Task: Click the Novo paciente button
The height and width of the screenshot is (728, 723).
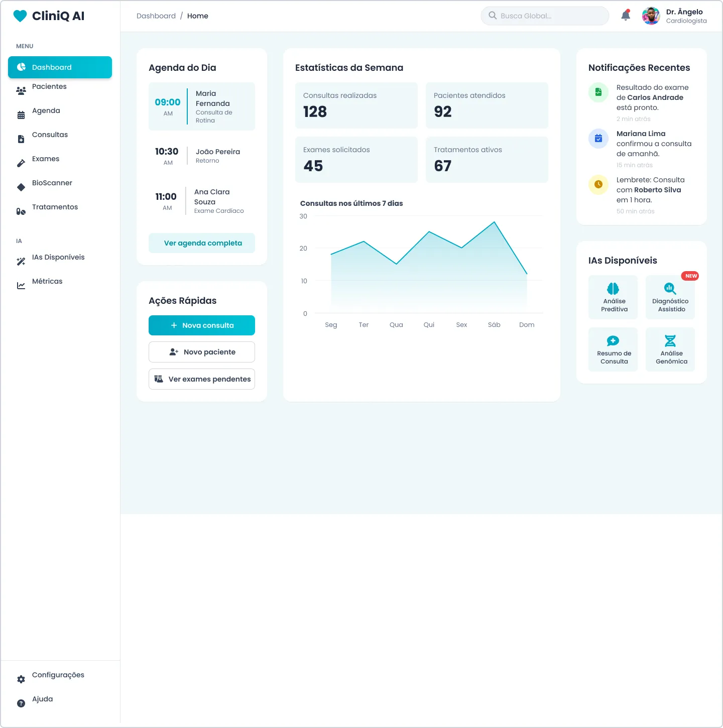Action: coord(202,352)
